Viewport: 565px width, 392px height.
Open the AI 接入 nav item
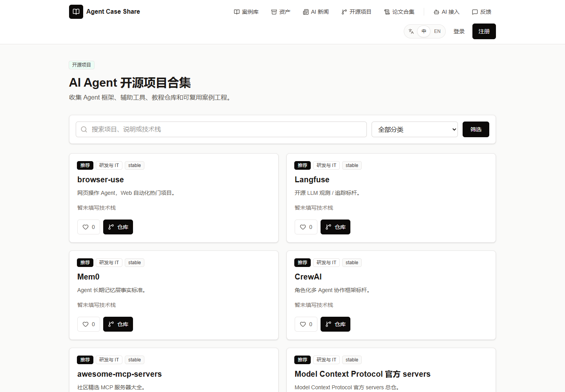pos(447,12)
